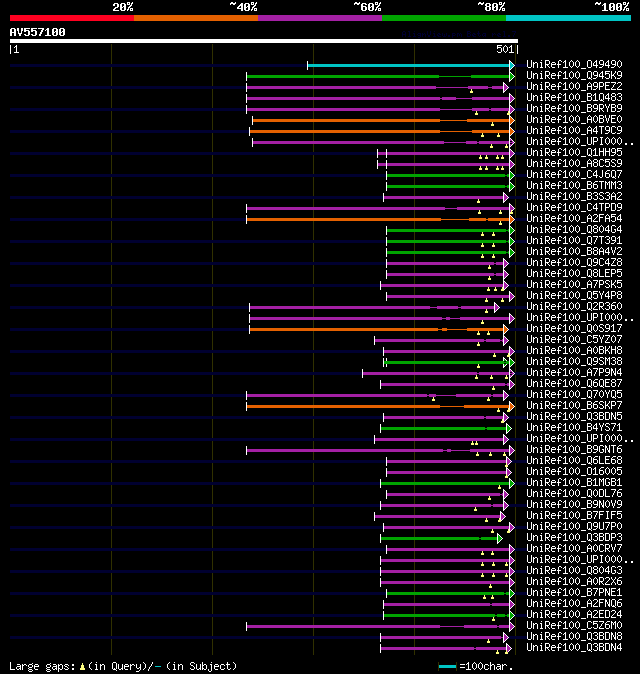This screenshot has height=674, width=640.
Task: Open the UniRef100_Q9U7P0 entry
Action: (574, 527)
